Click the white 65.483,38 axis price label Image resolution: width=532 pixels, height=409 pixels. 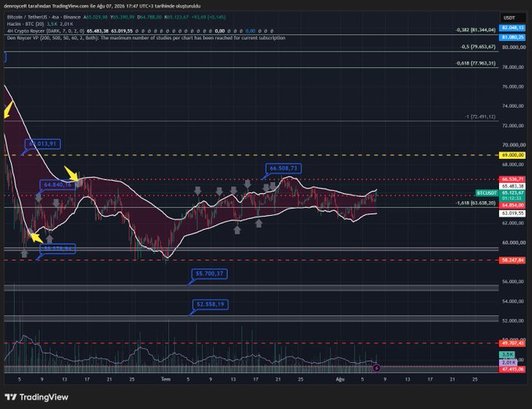point(512,186)
